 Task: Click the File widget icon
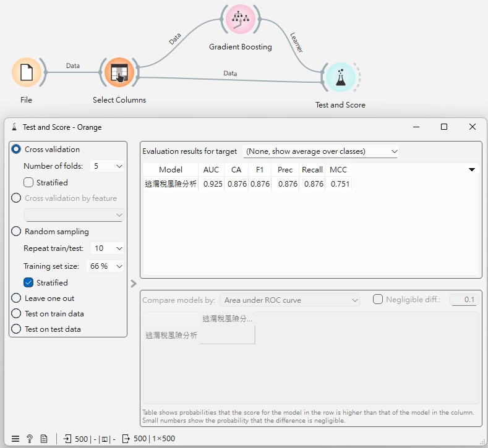point(26,73)
